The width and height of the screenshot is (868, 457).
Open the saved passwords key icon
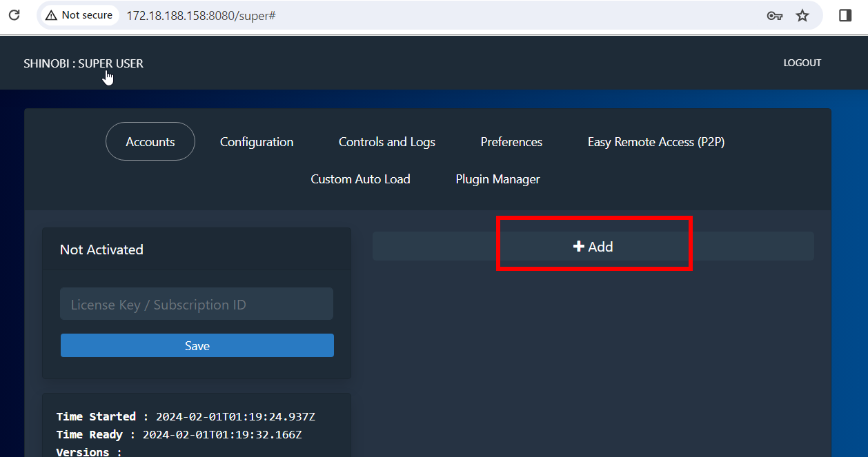pyautogui.click(x=774, y=15)
